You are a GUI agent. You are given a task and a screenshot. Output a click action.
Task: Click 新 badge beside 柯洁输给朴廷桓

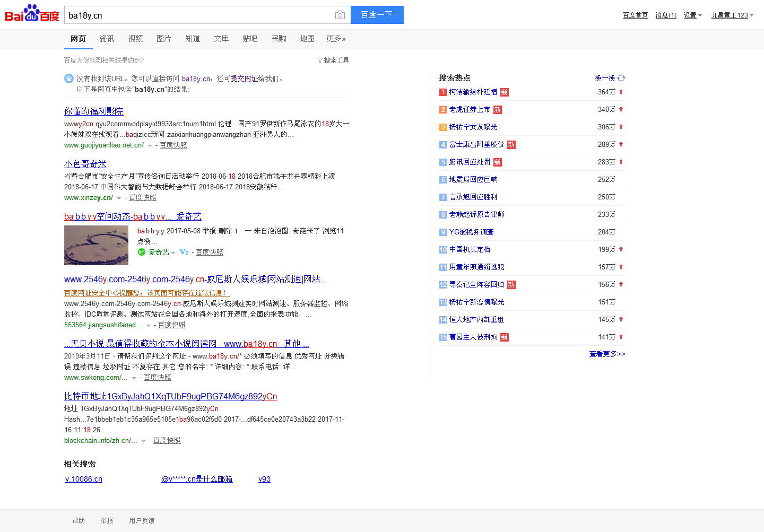pyautogui.click(x=504, y=92)
